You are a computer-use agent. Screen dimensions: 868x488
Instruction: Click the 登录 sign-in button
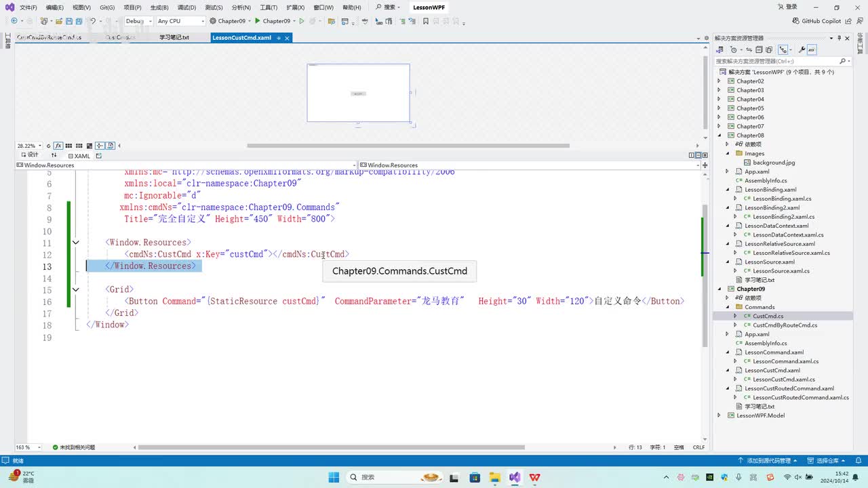[787, 7]
